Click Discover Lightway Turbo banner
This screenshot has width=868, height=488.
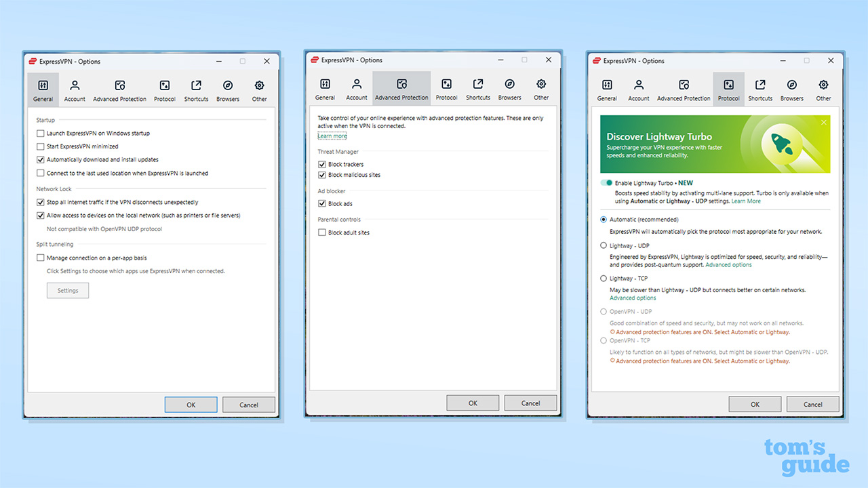pos(715,144)
